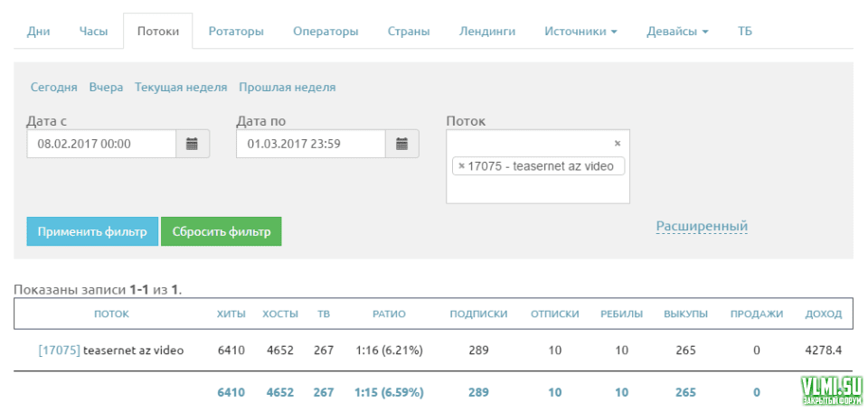This screenshot has width=868, height=412.
Task: Open calendar picker for 'Дата по'
Action: (x=401, y=144)
